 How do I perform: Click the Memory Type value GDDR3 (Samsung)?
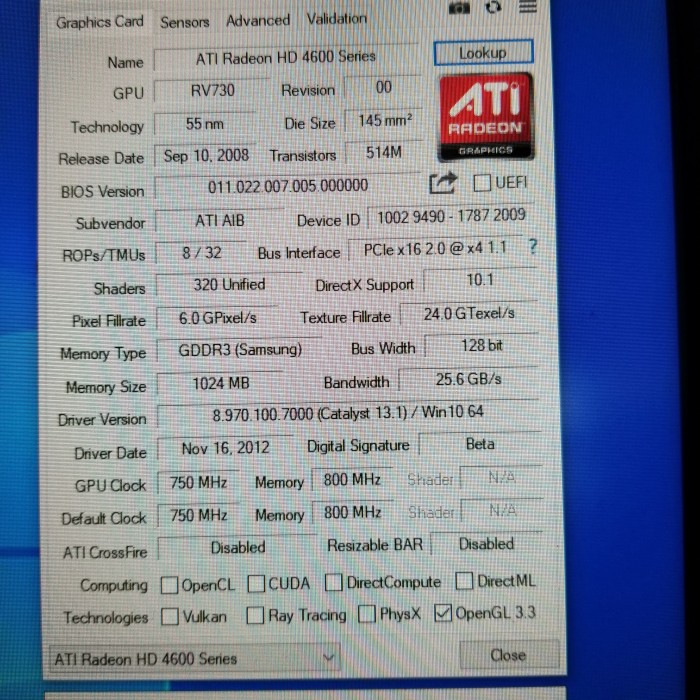(240, 350)
